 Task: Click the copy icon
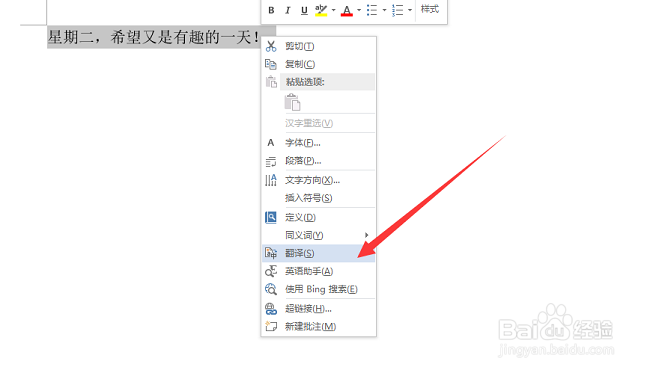tap(271, 64)
